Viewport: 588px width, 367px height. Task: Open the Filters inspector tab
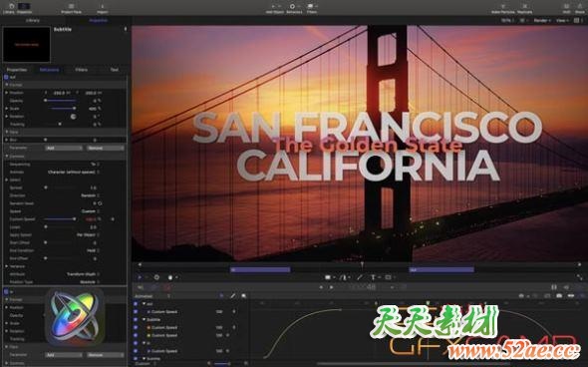pyautogui.click(x=82, y=70)
